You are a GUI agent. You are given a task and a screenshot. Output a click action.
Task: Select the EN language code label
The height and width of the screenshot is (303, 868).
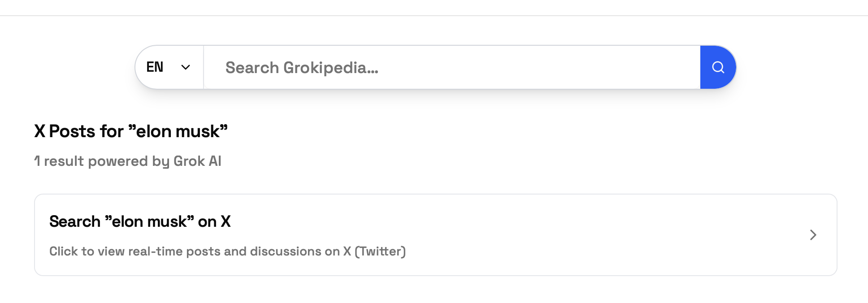155,67
